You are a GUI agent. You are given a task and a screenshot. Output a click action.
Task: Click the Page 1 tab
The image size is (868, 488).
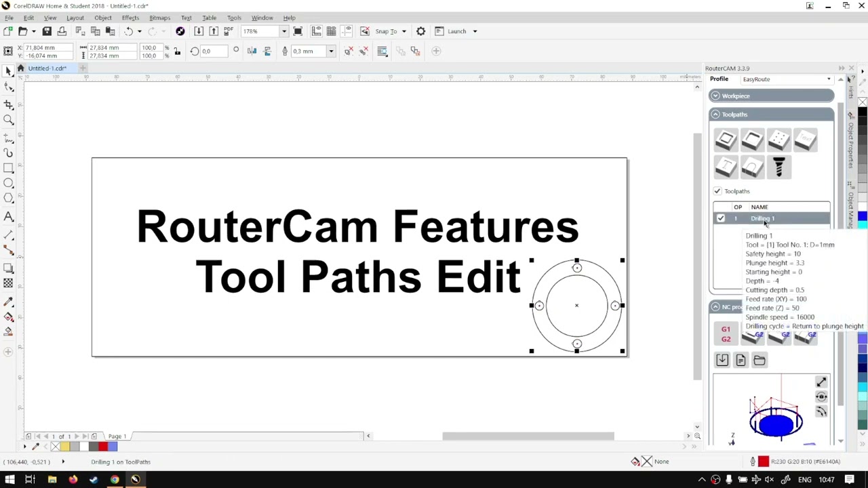click(117, 436)
